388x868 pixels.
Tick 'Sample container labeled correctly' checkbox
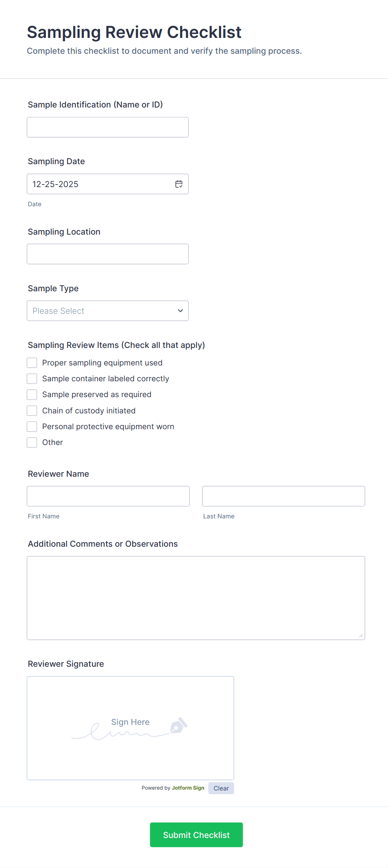(x=32, y=379)
